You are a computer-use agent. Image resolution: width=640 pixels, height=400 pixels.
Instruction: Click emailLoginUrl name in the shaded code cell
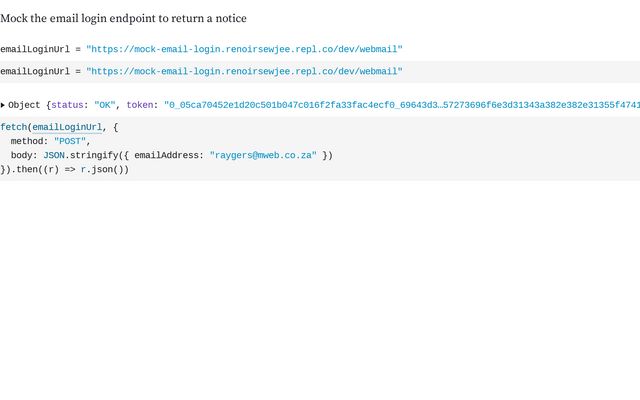coord(34,71)
